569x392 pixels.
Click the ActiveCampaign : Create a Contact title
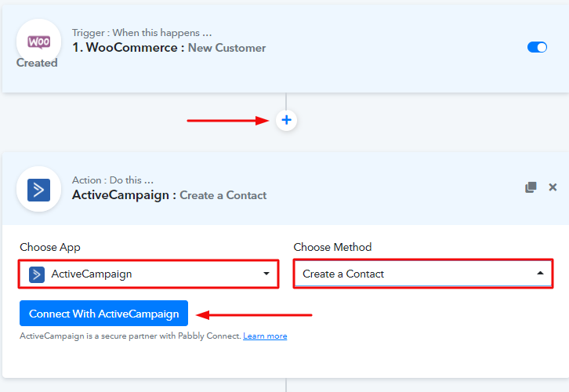pyautogui.click(x=169, y=195)
